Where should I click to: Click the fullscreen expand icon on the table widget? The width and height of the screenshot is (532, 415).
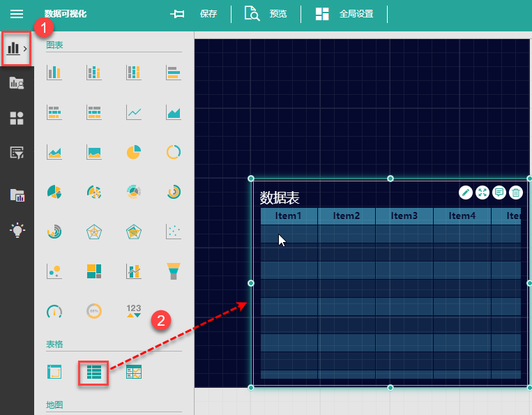(x=482, y=193)
